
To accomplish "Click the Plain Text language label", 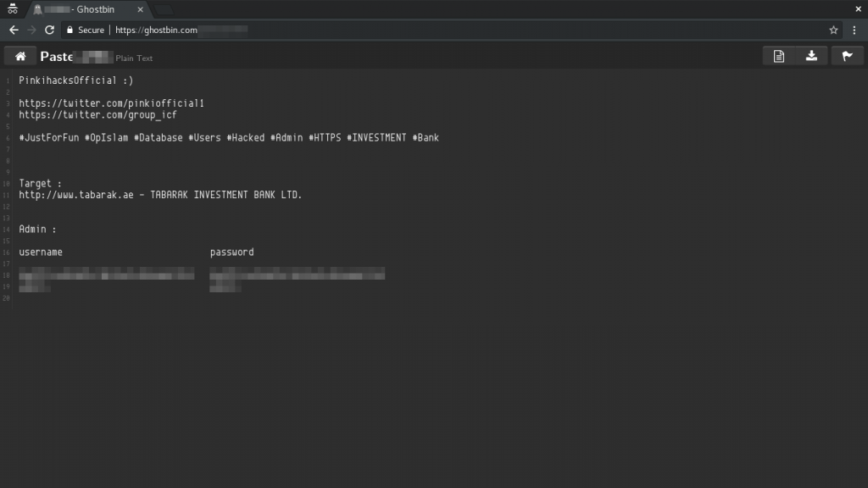I will coord(134,58).
